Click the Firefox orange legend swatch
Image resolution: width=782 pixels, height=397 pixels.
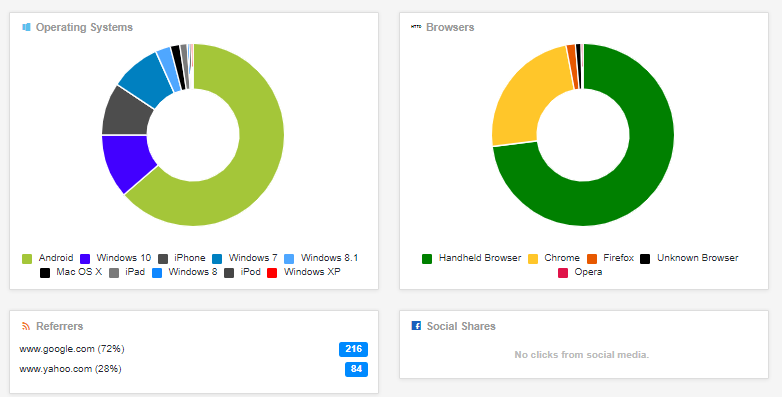592,258
